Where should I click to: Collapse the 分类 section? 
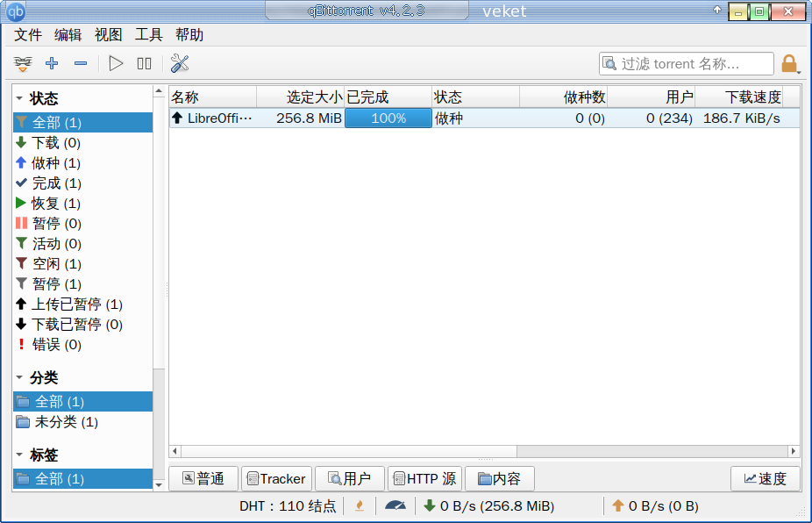pos(19,377)
